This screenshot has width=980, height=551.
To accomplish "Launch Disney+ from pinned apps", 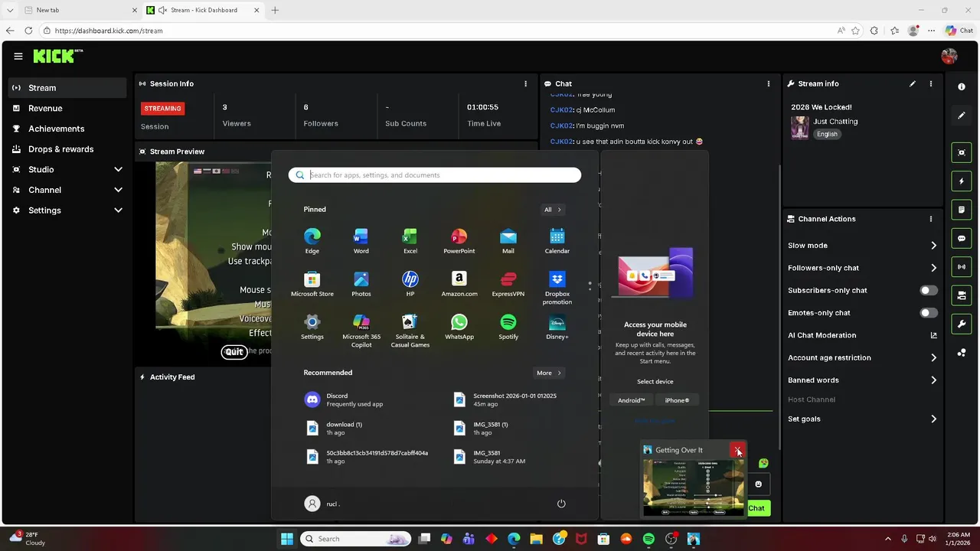I will [x=557, y=326].
